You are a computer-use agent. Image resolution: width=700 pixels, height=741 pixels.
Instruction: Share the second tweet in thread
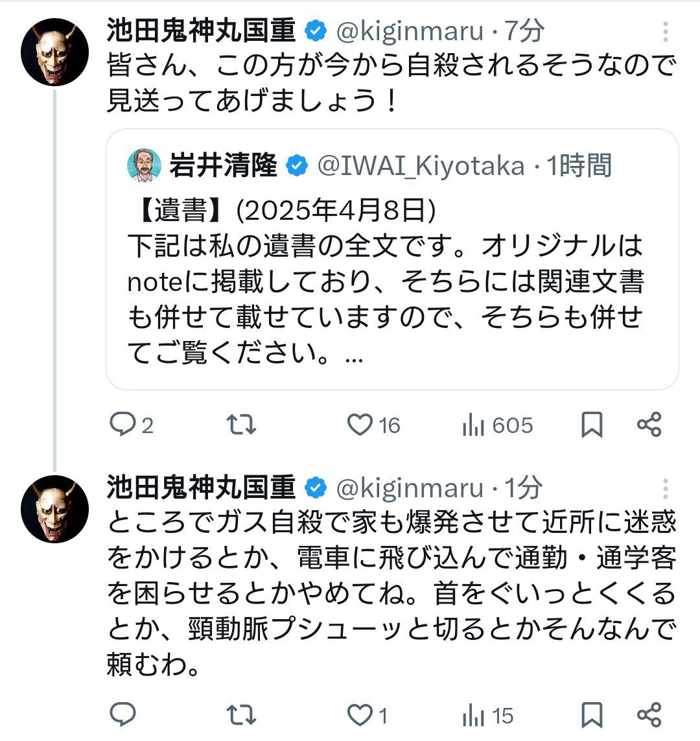pos(649,715)
